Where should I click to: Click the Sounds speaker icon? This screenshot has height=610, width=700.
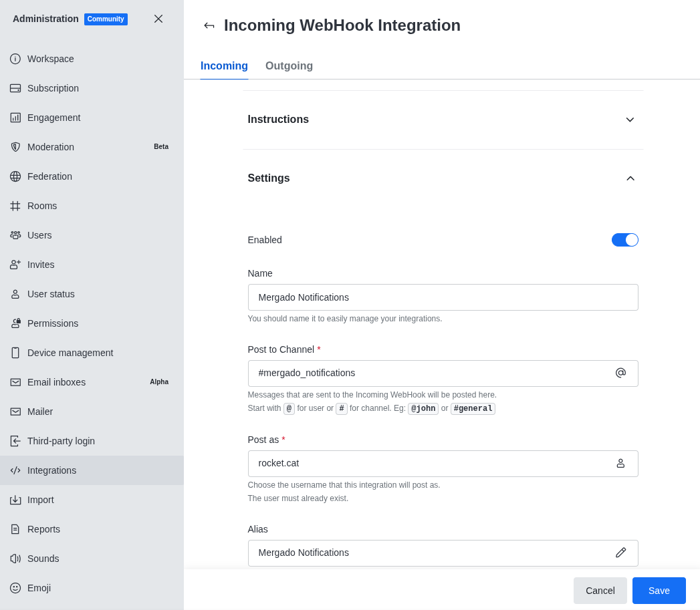tap(15, 559)
